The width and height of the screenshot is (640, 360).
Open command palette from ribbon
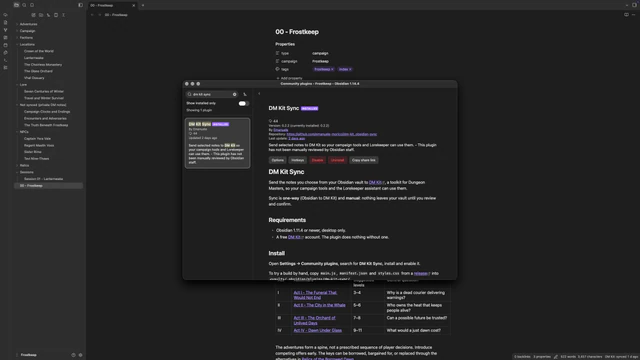(5, 60)
